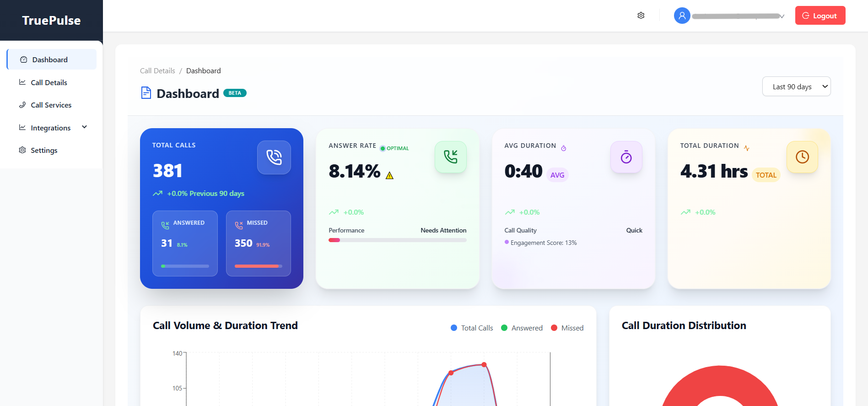Click the phone icon on Total Calls card
The image size is (868, 406).
(274, 157)
